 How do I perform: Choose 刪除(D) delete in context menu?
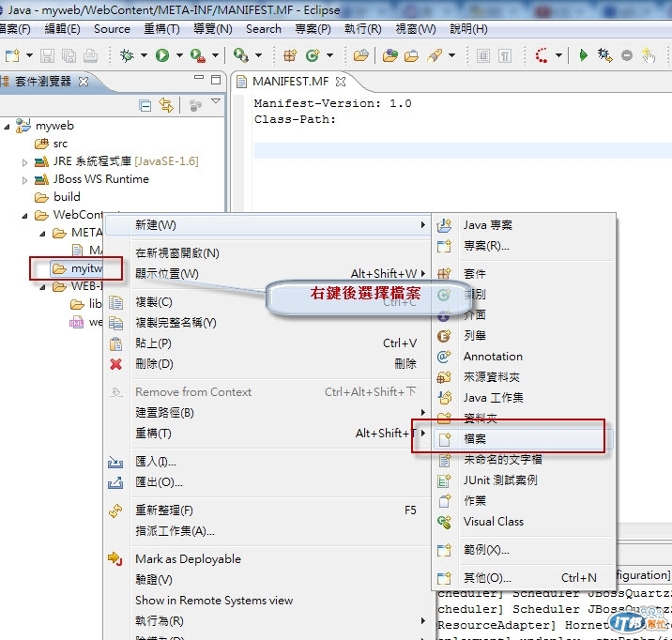tap(267, 364)
